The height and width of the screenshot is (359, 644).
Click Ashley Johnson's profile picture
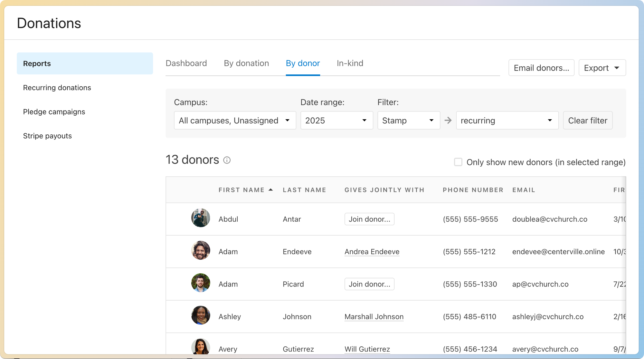[x=200, y=315]
